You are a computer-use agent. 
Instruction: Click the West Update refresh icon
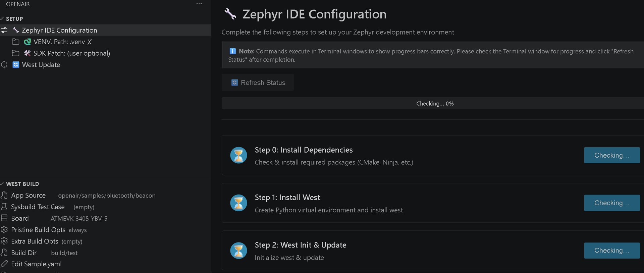click(16, 65)
